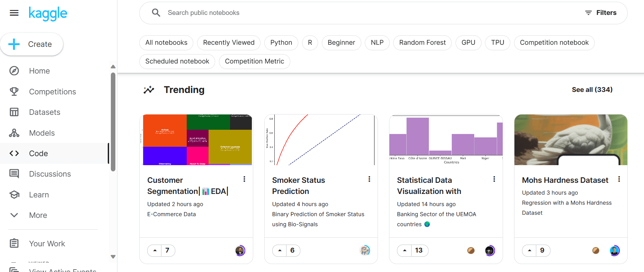Open options menu on Customer Segmentation card
The image size is (644, 272).
click(244, 179)
